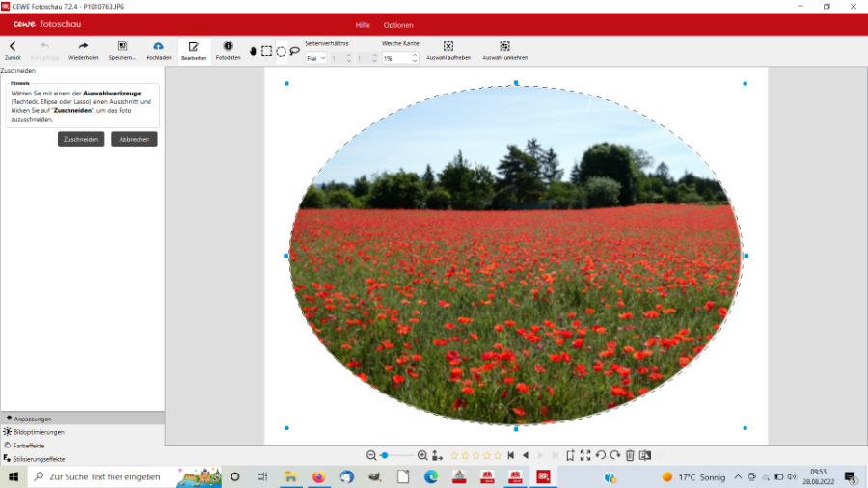
Task: Expand the Farbeffekte section
Action: point(29,446)
